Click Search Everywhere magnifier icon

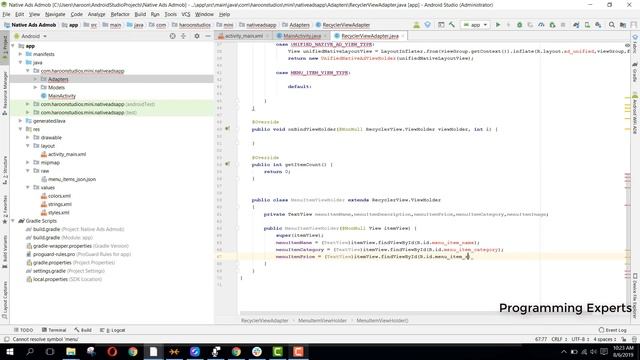click(612, 25)
